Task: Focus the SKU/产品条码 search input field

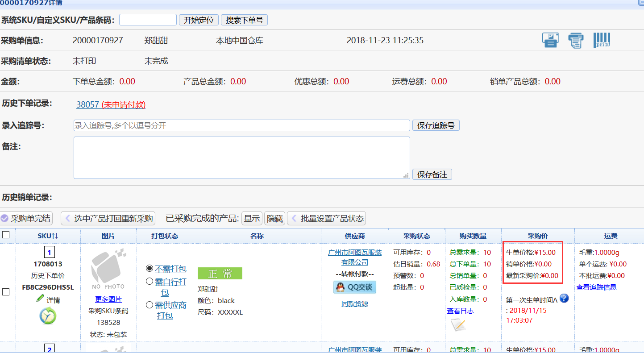Action: point(148,20)
